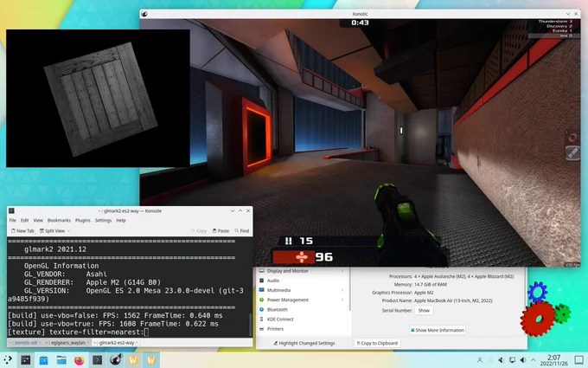
Task: Click the Xonotic match timer 0:43
Action: (x=360, y=23)
